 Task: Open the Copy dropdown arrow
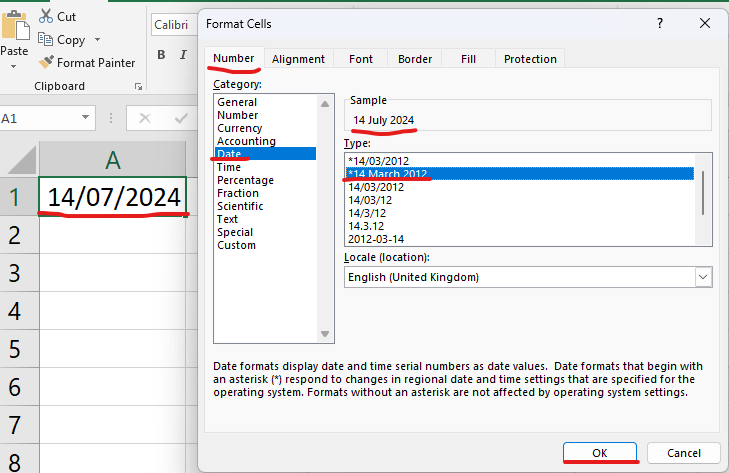click(x=97, y=40)
